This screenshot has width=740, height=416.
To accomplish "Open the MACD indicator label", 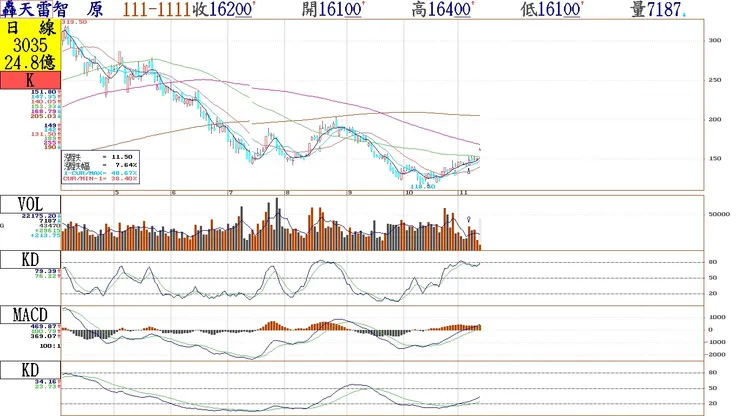I will click(30, 314).
